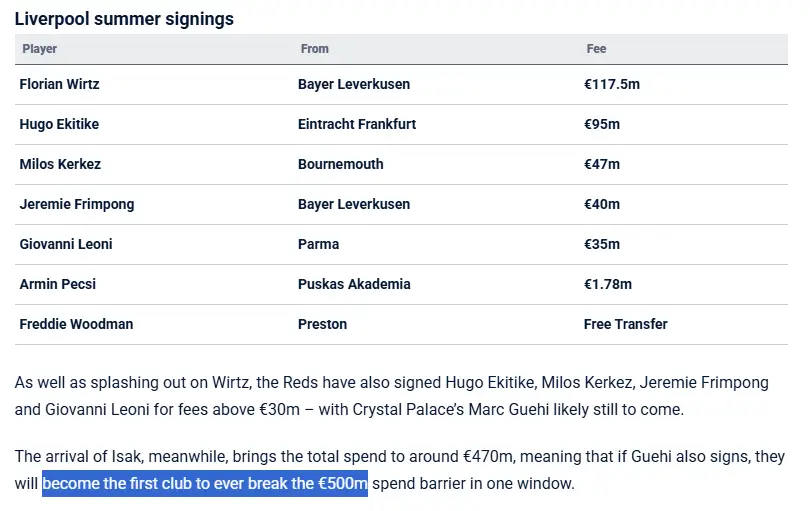This screenshot has height=511, width=810.
Task: Click the Bournemouth club cell
Action: [x=341, y=164]
